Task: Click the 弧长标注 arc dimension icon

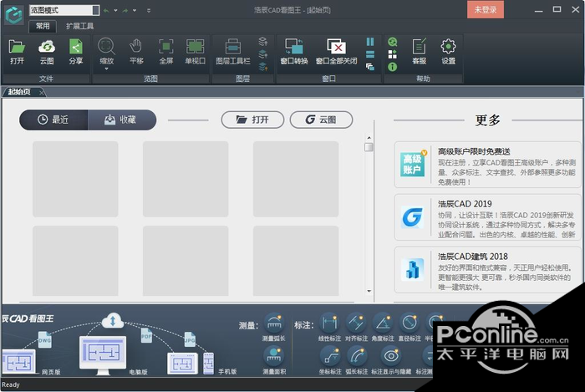Action: click(357, 356)
